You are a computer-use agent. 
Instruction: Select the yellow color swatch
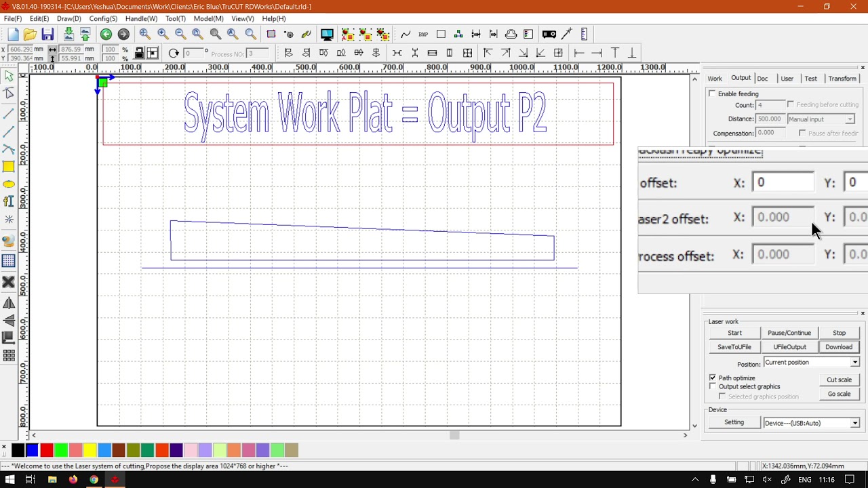pyautogui.click(x=90, y=450)
